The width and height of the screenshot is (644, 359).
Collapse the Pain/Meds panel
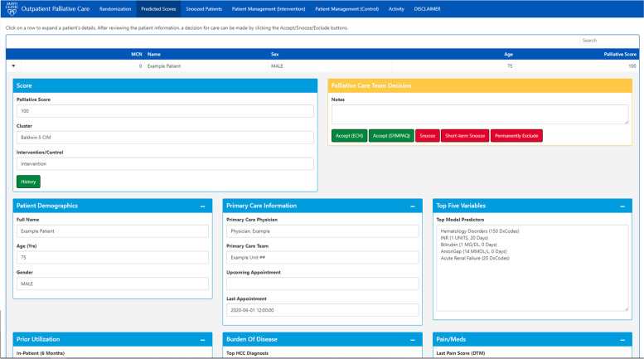623,340
